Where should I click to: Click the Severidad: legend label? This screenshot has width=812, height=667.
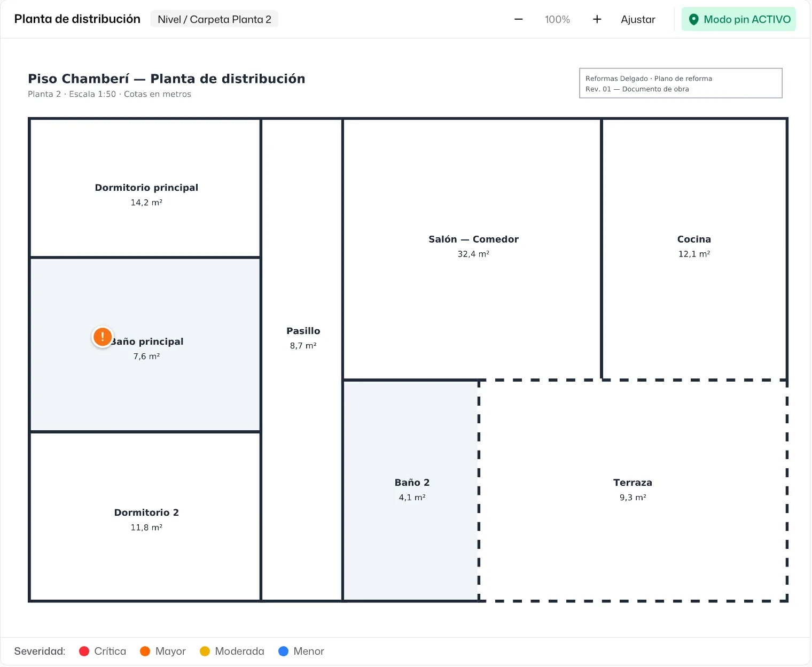tap(40, 651)
